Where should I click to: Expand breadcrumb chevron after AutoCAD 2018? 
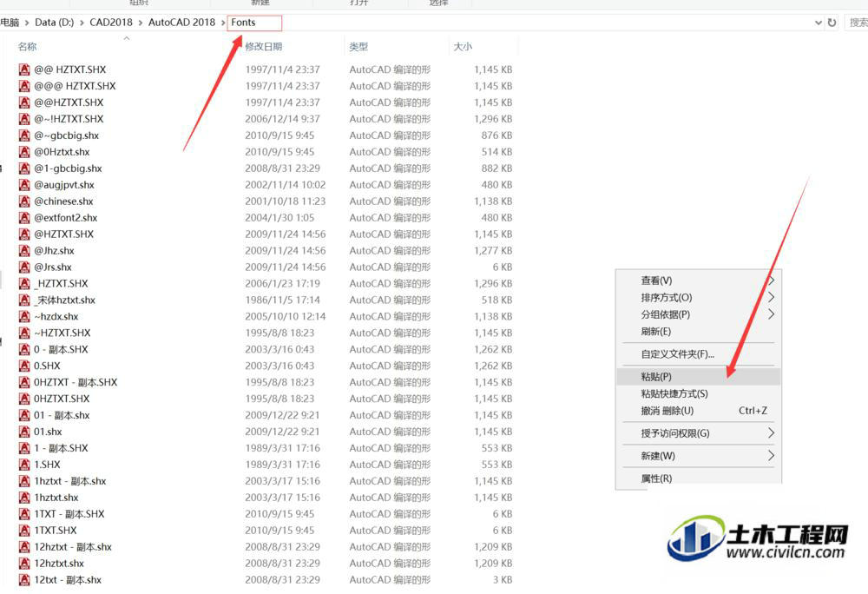point(223,23)
